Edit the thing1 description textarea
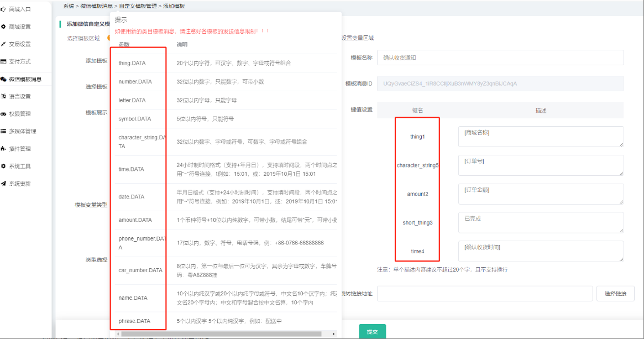Screen dimensions: 644x339 [540, 137]
